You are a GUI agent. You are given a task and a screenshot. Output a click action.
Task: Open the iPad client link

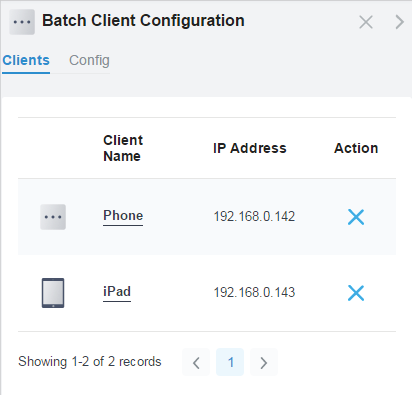[117, 292]
